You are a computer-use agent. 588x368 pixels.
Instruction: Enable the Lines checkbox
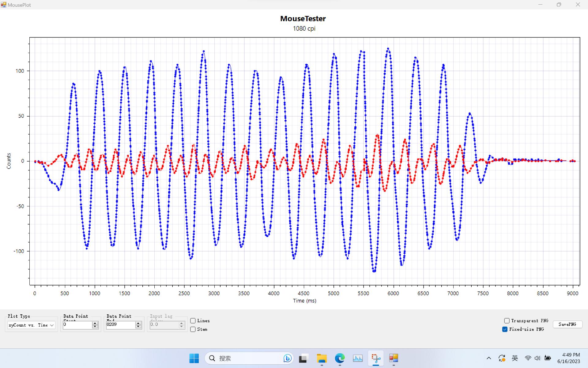pyautogui.click(x=193, y=321)
